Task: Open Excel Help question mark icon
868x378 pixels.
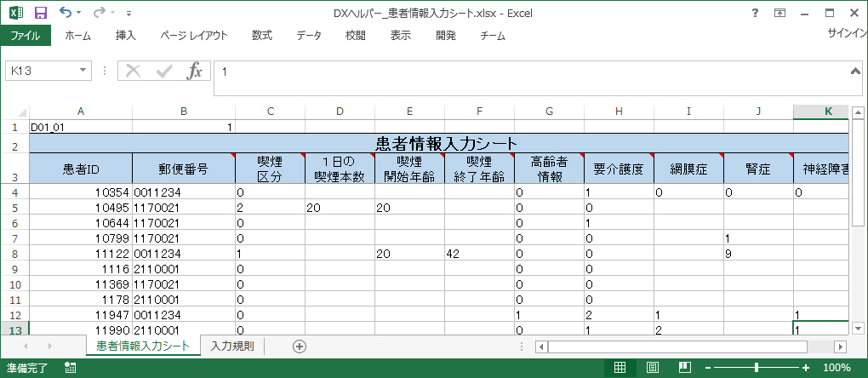Action: [755, 13]
